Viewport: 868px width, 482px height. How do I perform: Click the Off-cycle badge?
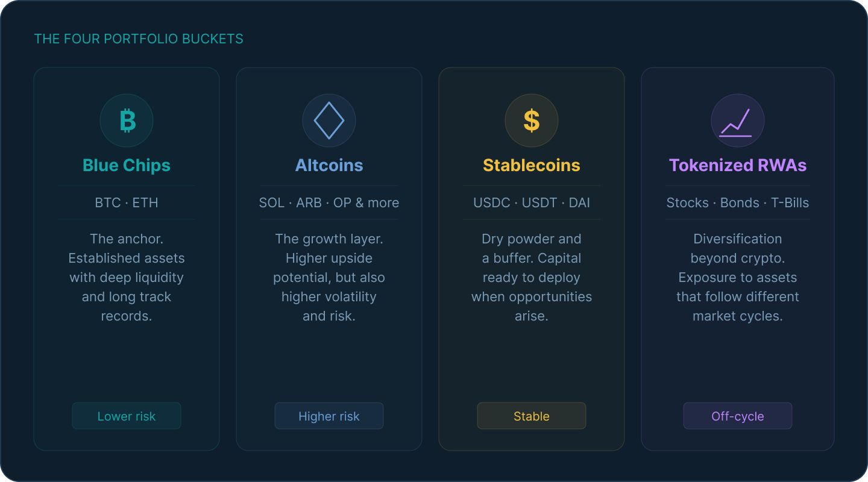[x=738, y=416]
